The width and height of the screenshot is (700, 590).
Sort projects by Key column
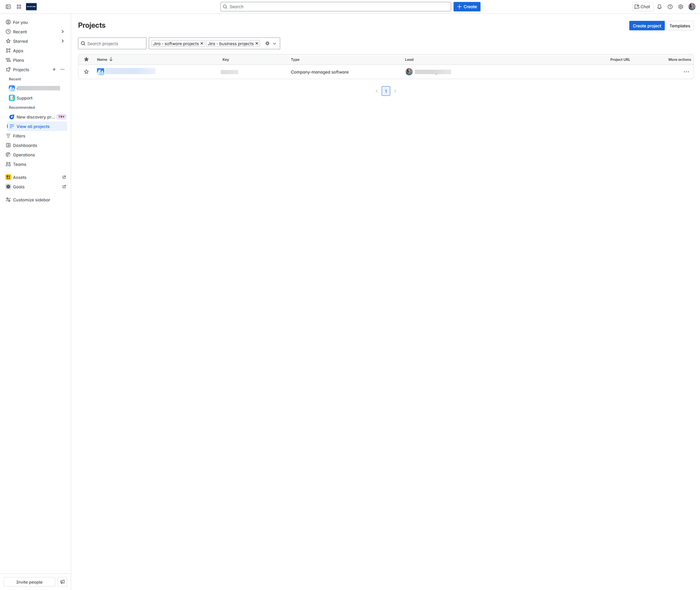(226, 60)
